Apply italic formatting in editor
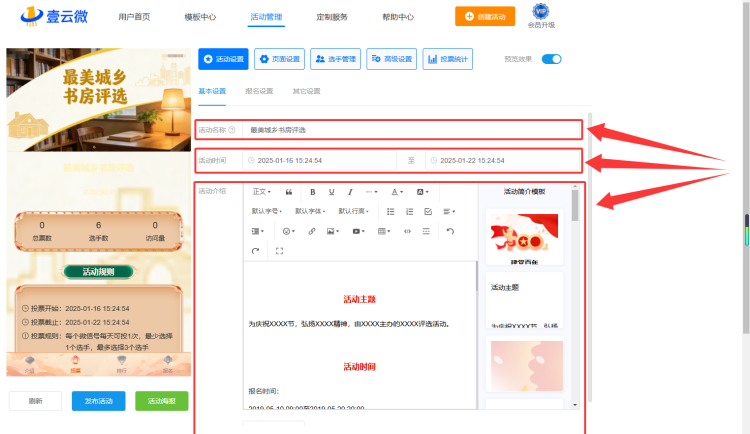This screenshot has width=750, height=434. (x=350, y=192)
